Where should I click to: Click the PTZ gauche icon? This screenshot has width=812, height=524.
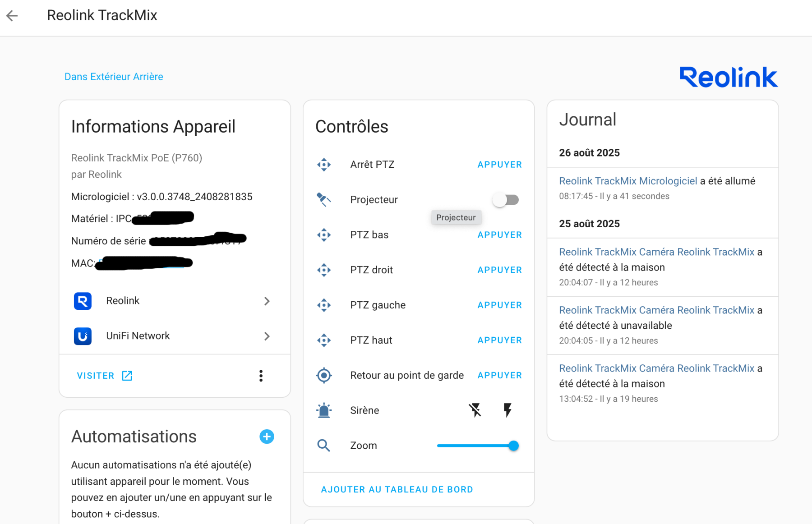[x=324, y=305]
